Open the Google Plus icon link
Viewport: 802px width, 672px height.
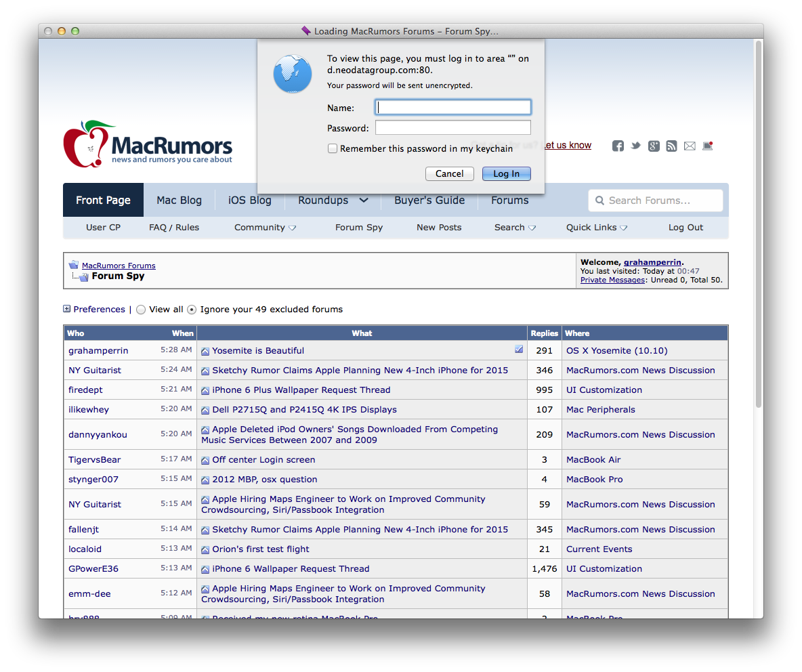click(654, 146)
